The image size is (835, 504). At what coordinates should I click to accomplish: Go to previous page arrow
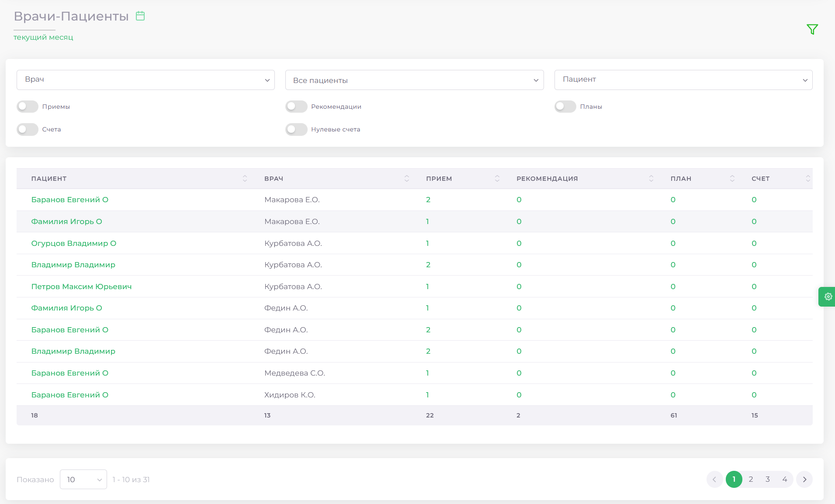[x=714, y=480]
